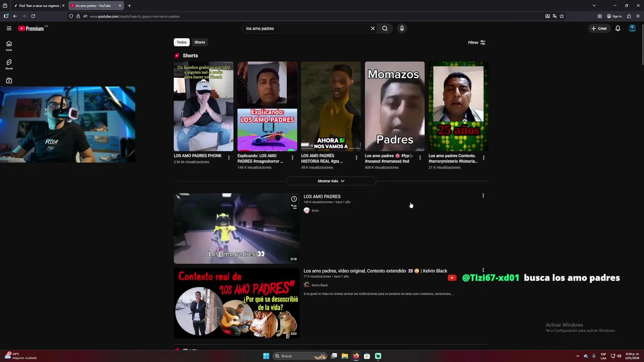Viewport: 644px width, 362px height.
Task: Play the 'AHORA SÍ NOS VAMOS A' short
Action: 331,106
